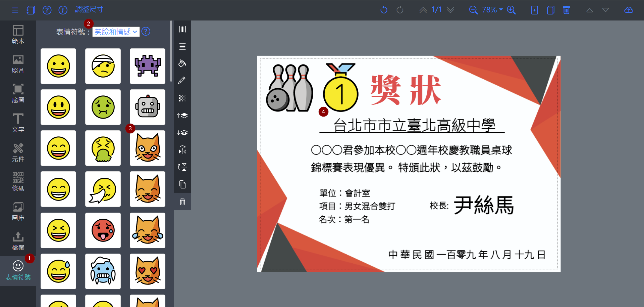Open the 範本 templates tab

(18, 35)
